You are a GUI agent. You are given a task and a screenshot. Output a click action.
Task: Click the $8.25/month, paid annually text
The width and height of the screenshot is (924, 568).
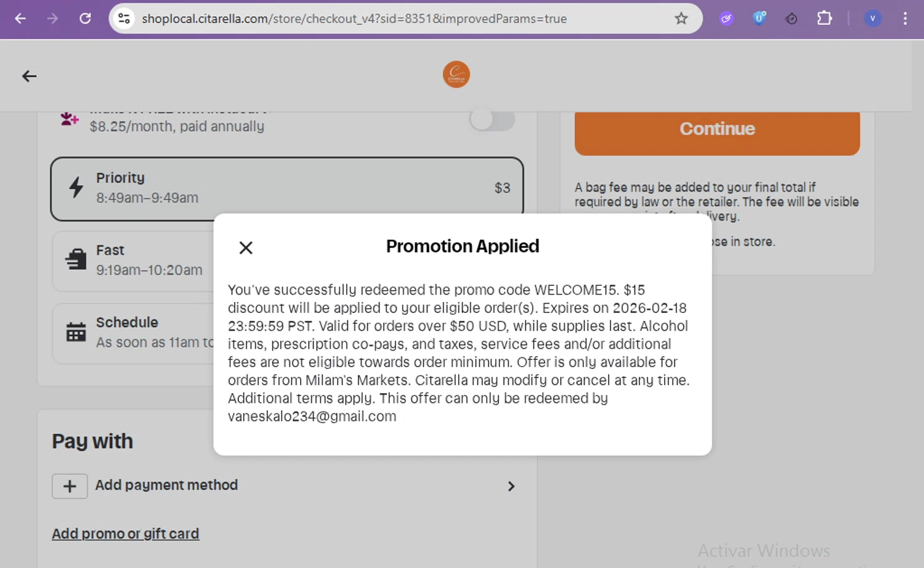pyautogui.click(x=177, y=126)
